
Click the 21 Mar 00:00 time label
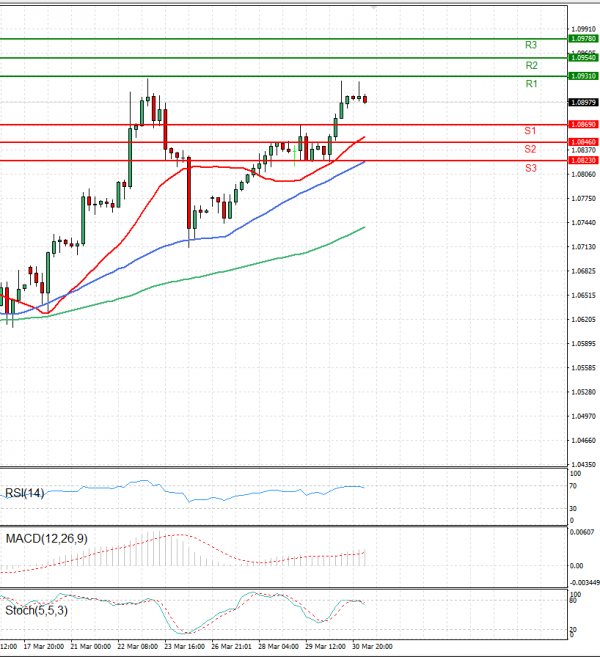tap(91, 647)
